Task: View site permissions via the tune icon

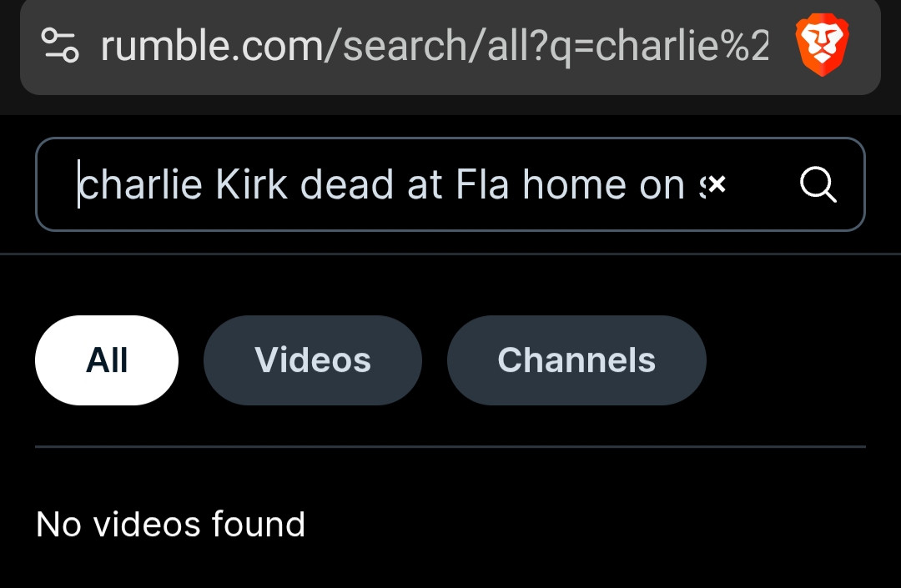Action: pos(60,47)
